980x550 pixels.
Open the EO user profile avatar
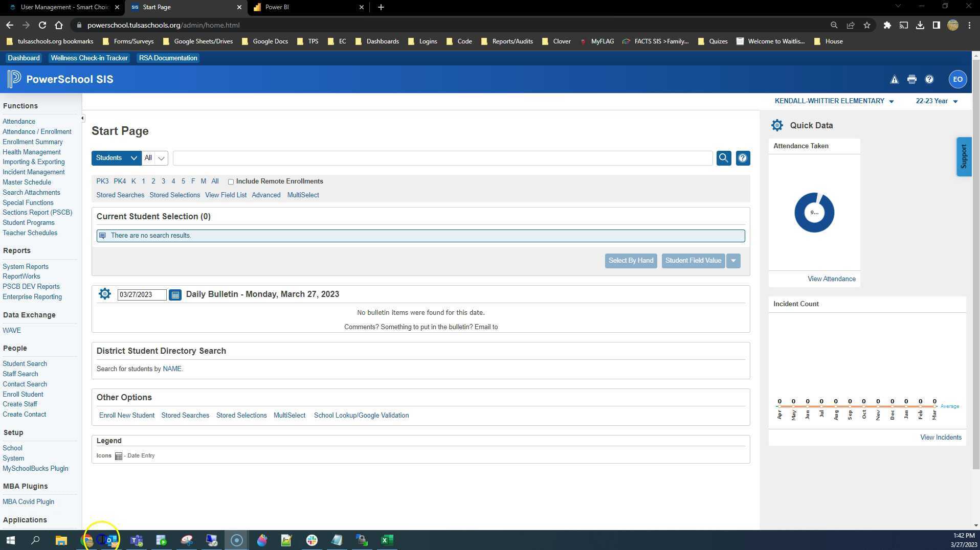[956, 79]
